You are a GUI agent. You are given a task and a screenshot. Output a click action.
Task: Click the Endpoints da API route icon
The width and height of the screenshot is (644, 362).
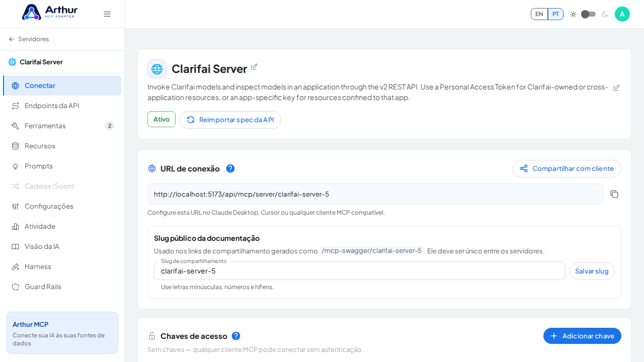pos(16,106)
